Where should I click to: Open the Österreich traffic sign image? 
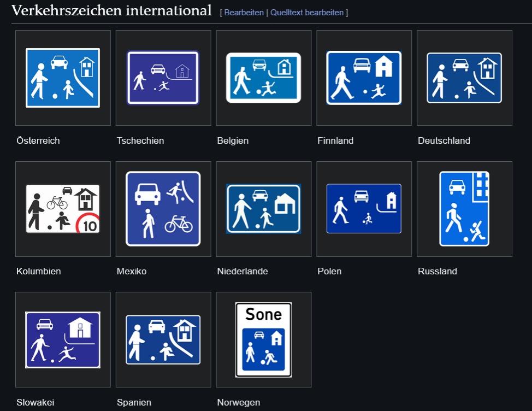[63, 78]
